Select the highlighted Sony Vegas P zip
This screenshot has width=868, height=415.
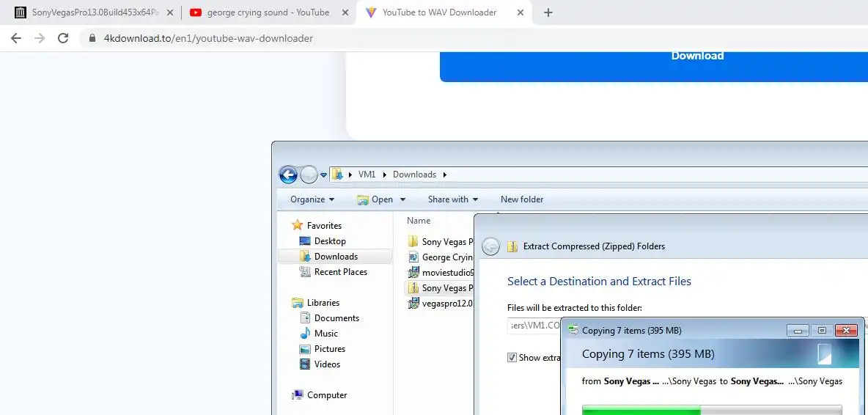[x=440, y=288]
